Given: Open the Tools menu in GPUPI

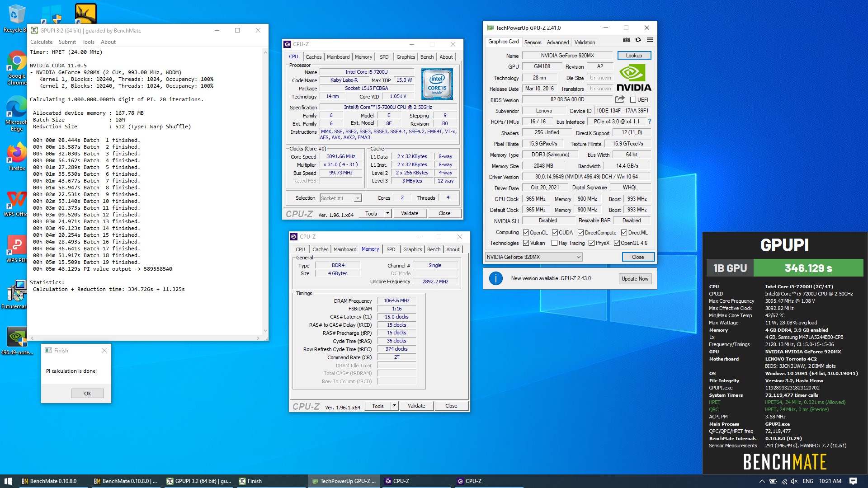Looking at the screenshot, I should click(88, 42).
